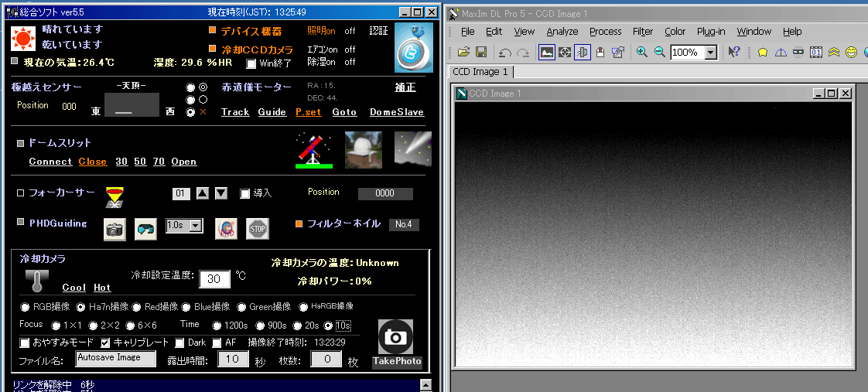Undo the last action in MaxIm DL

(505, 53)
